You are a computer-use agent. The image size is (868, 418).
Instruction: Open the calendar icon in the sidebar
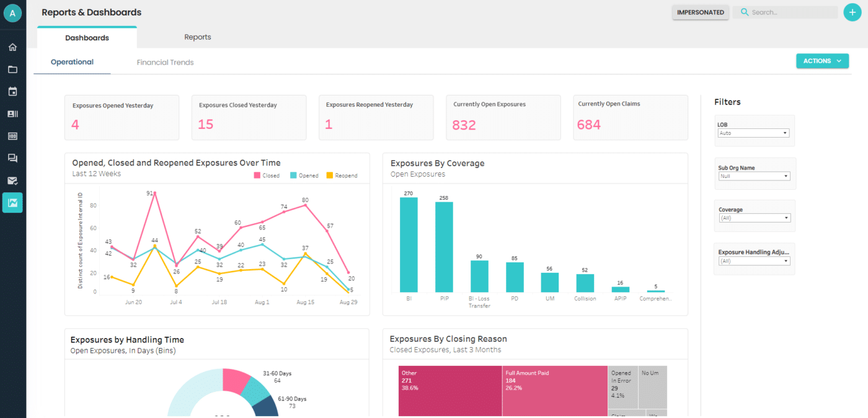12,91
